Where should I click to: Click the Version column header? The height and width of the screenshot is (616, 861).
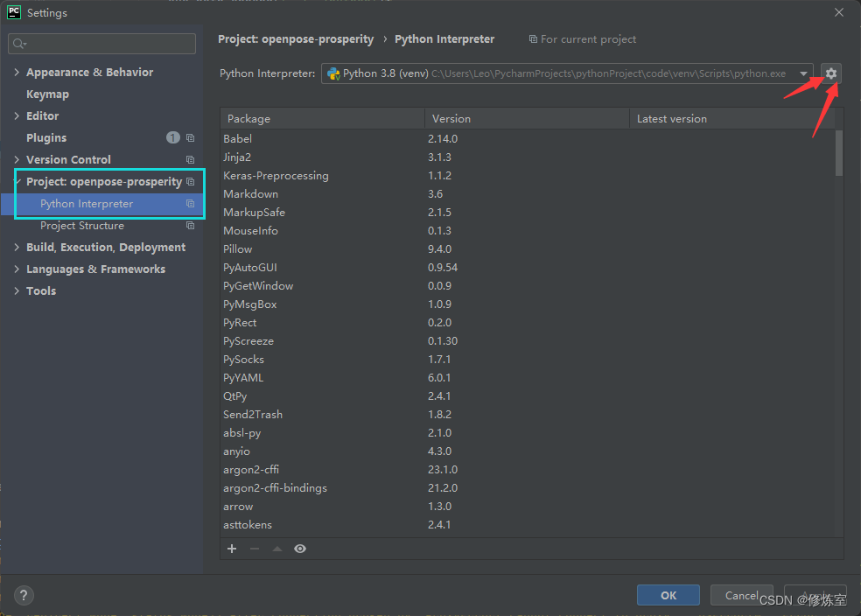(527, 119)
